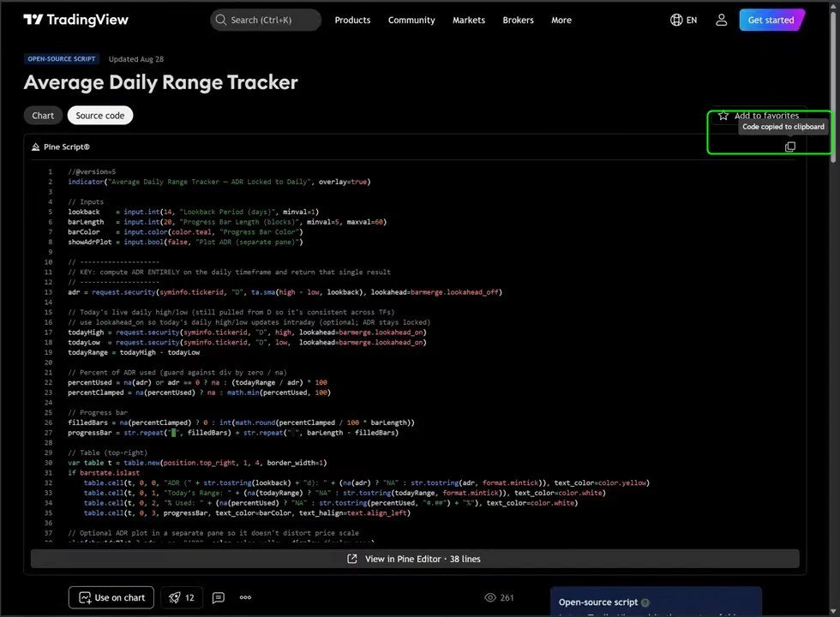Click the EN language label
The image size is (840, 617).
pos(692,20)
